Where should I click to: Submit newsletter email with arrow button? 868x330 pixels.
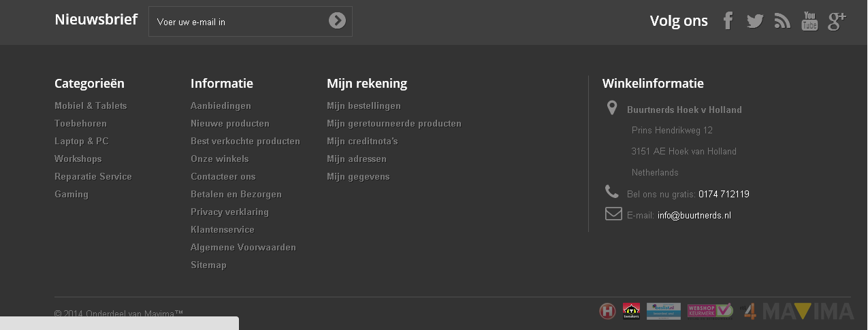pyautogui.click(x=337, y=21)
